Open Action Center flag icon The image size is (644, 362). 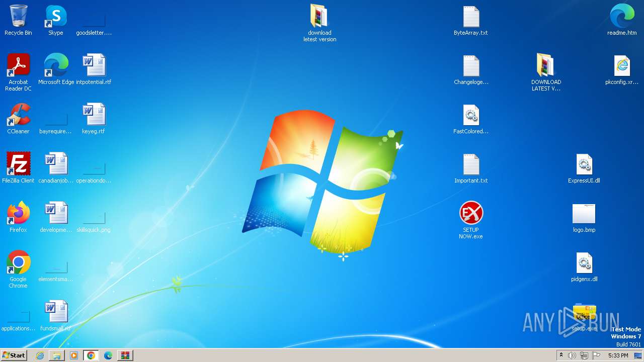point(596,355)
